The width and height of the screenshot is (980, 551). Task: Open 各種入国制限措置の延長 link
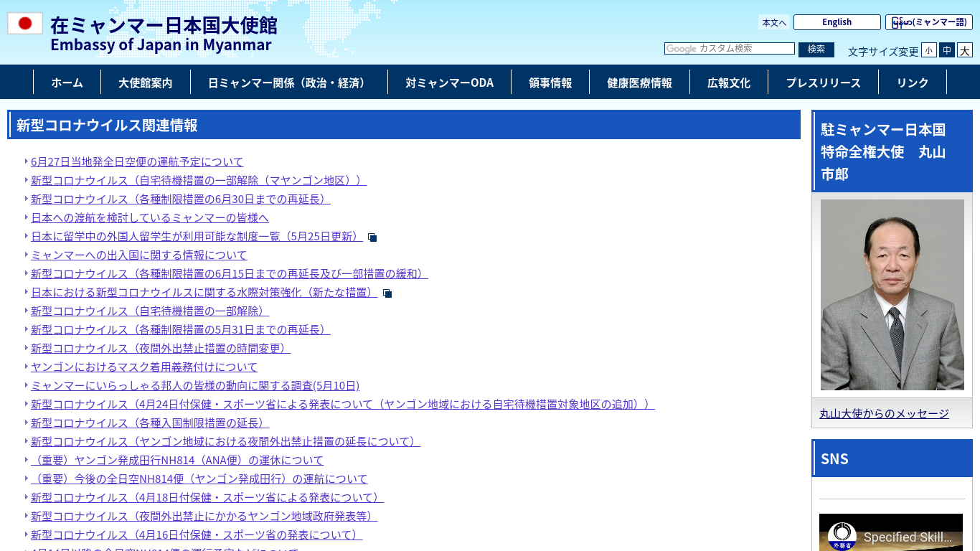(150, 423)
